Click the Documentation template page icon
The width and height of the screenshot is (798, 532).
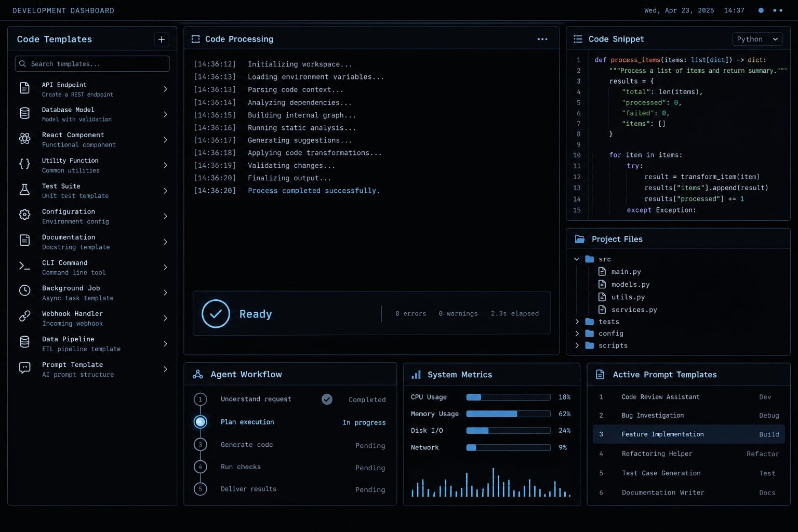tap(24, 240)
